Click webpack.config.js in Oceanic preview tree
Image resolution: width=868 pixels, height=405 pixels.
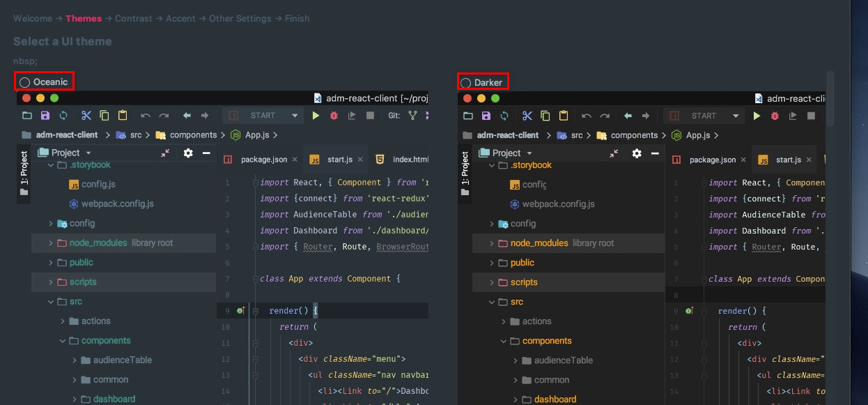111,204
